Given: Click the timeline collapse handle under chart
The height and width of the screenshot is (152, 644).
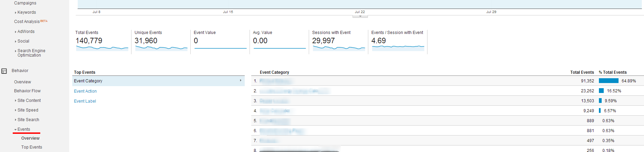Looking at the screenshot, I should [x=360, y=16].
